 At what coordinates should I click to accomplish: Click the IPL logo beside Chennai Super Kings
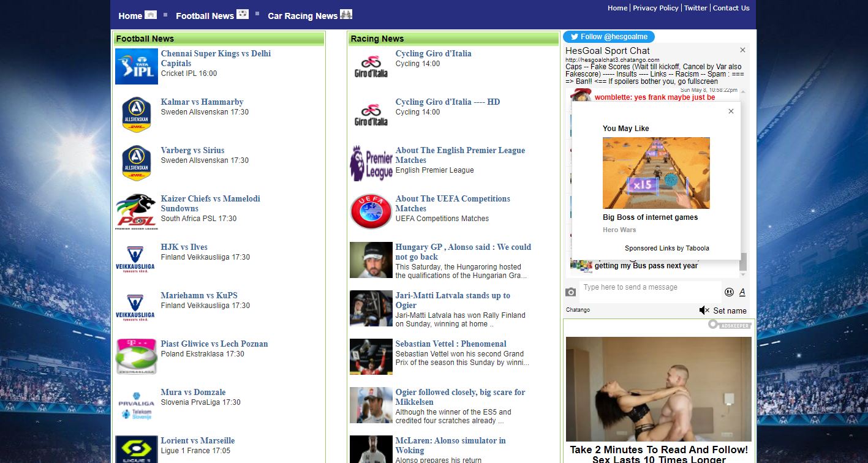click(137, 66)
